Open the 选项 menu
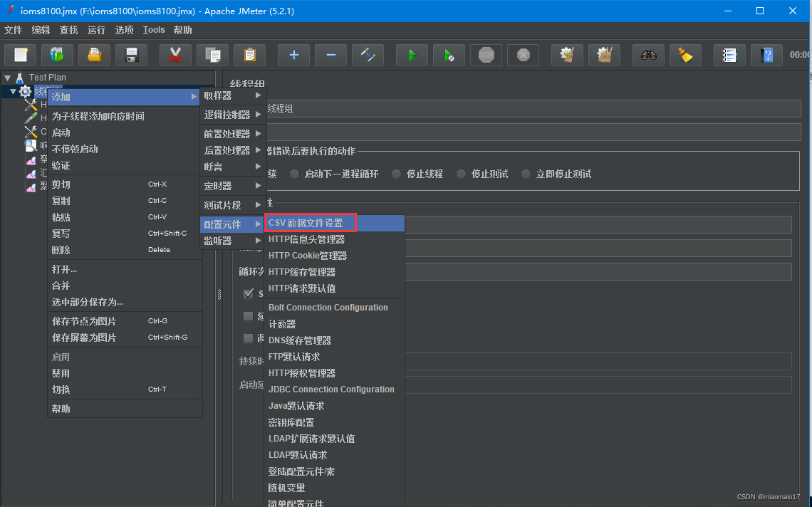This screenshot has width=812, height=507. point(124,30)
